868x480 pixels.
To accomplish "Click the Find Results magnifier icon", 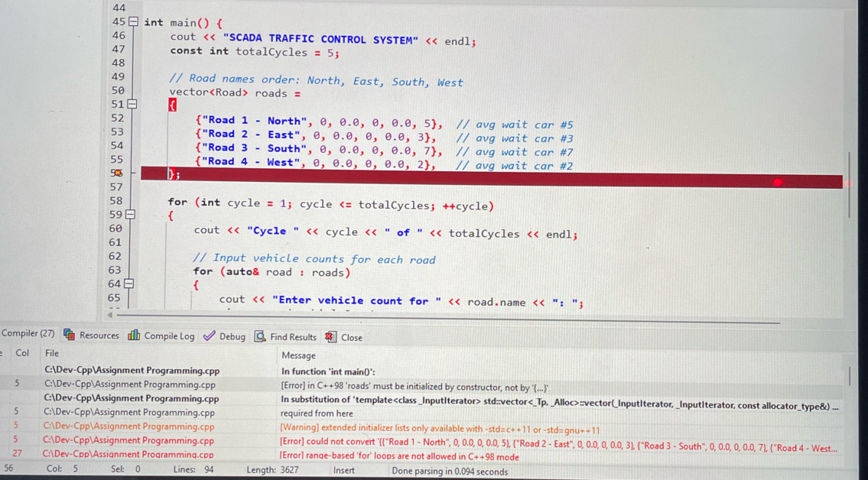I will [260, 336].
